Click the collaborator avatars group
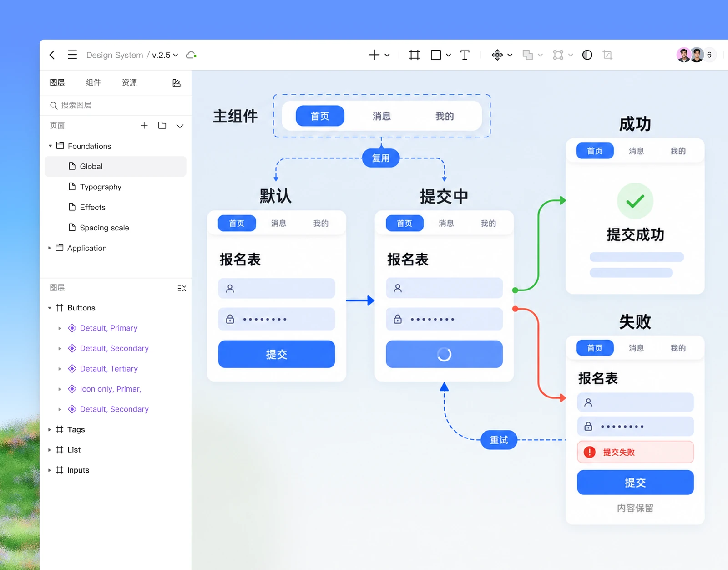This screenshot has width=728, height=570. point(697,55)
